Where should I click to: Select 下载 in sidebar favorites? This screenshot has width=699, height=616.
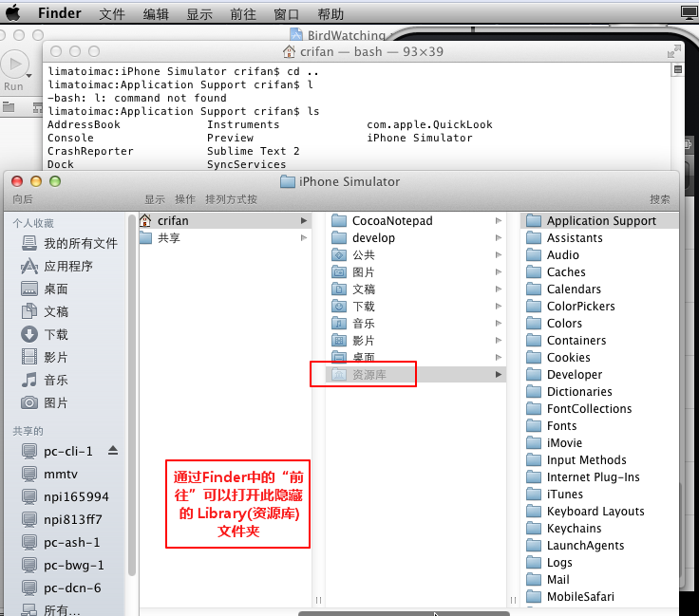tap(45, 334)
